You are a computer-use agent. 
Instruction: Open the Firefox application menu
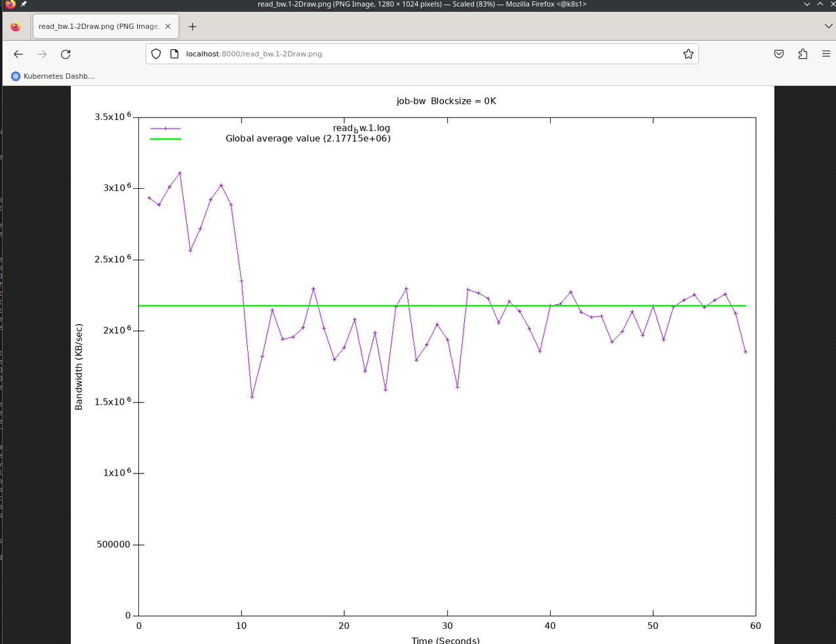(x=826, y=54)
